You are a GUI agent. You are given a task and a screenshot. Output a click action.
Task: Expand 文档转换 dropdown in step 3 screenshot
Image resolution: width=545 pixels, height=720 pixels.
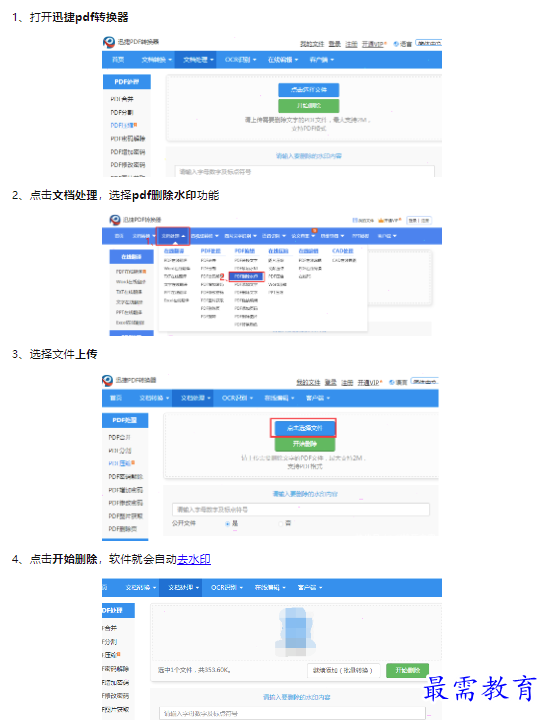(154, 398)
